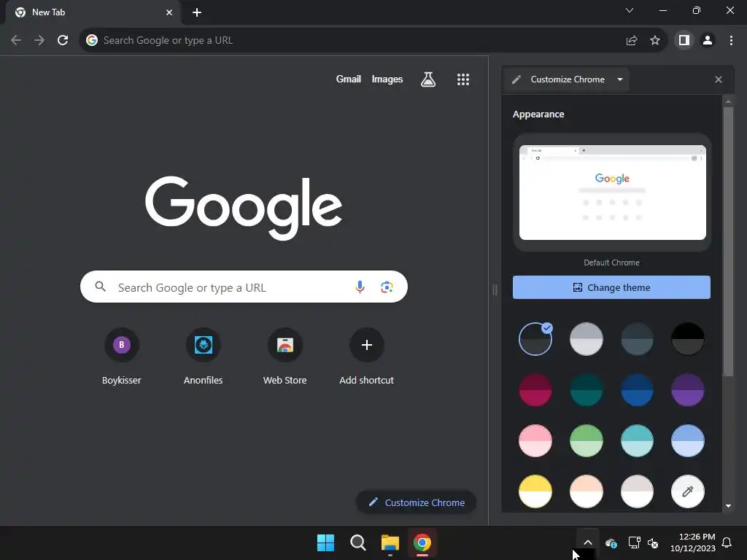Select the yellow color swatch
This screenshot has height=560, width=747.
pyautogui.click(x=535, y=491)
